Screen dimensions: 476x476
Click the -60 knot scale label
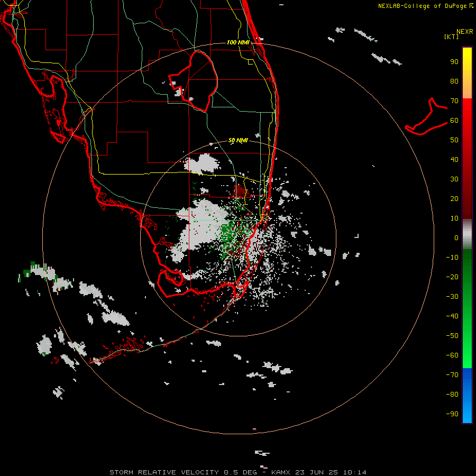pos(452,355)
